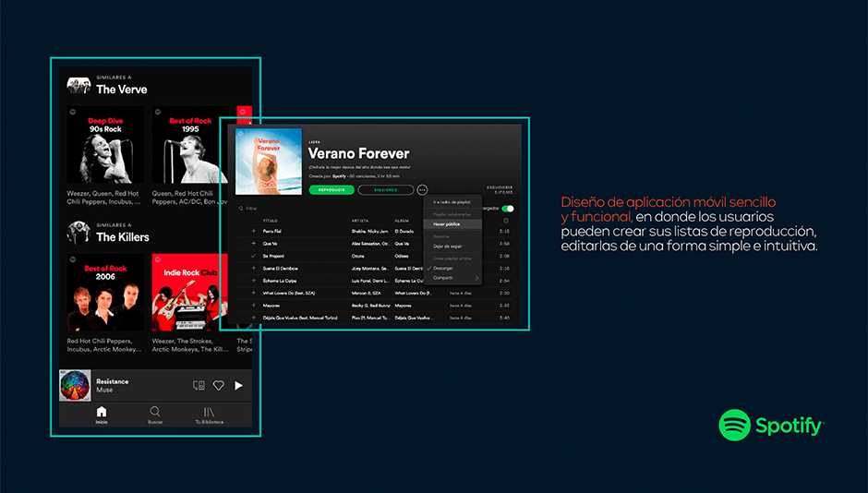Open the three-dots more options button
868x493 pixels.
coord(422,190)
